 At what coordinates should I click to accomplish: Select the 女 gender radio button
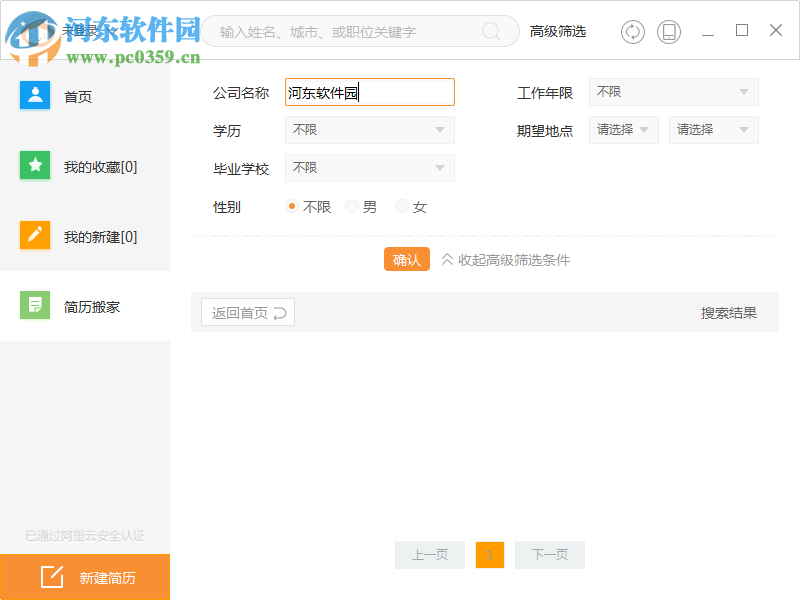click(402, 206)
